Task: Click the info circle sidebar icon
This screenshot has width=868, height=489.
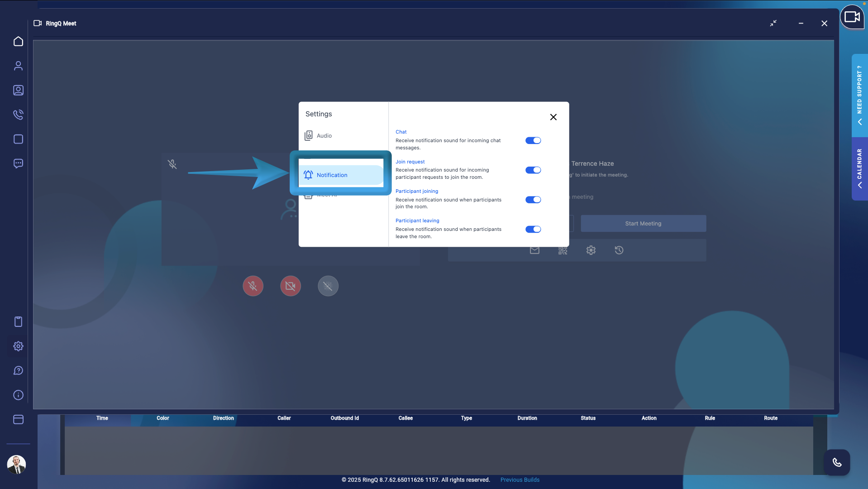Action: 18,395
